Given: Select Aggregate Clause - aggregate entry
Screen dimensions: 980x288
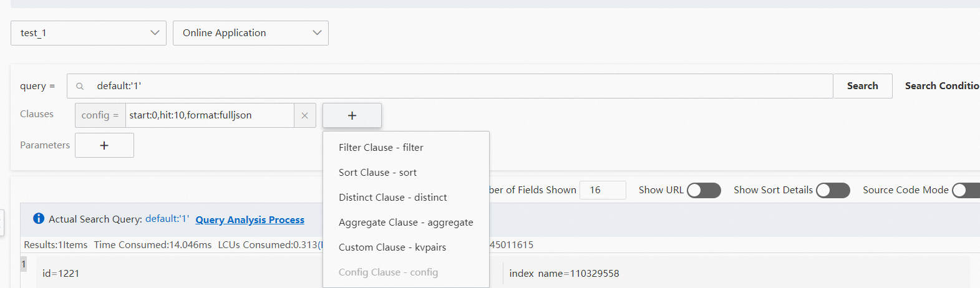Looking at the screenshot, I should point(406,223).
